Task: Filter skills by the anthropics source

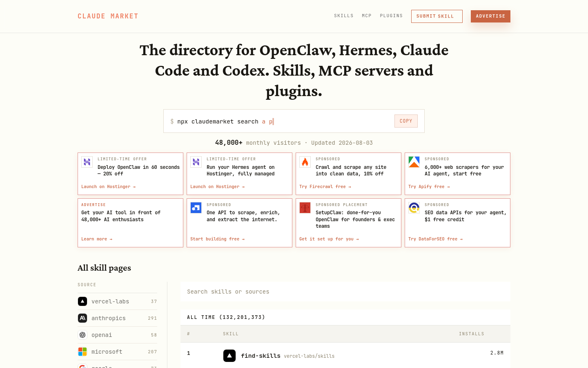Action: 117,318
